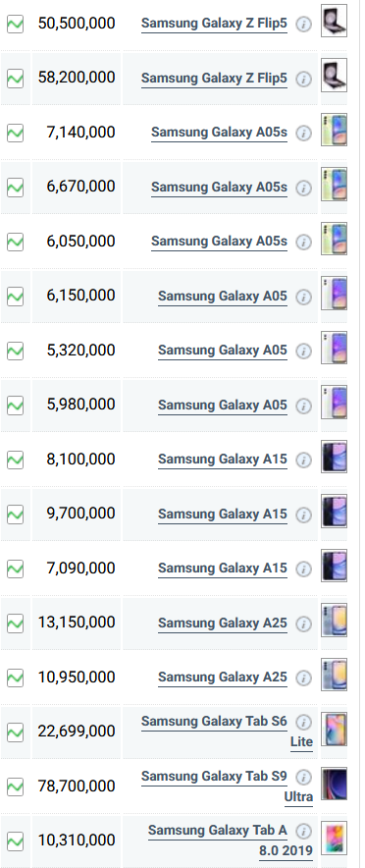Viewport: 365px width, 868px height.
Task: Show info icon for 6,670,000 Galaxy A05s
Action: click(x=303, y=189)
